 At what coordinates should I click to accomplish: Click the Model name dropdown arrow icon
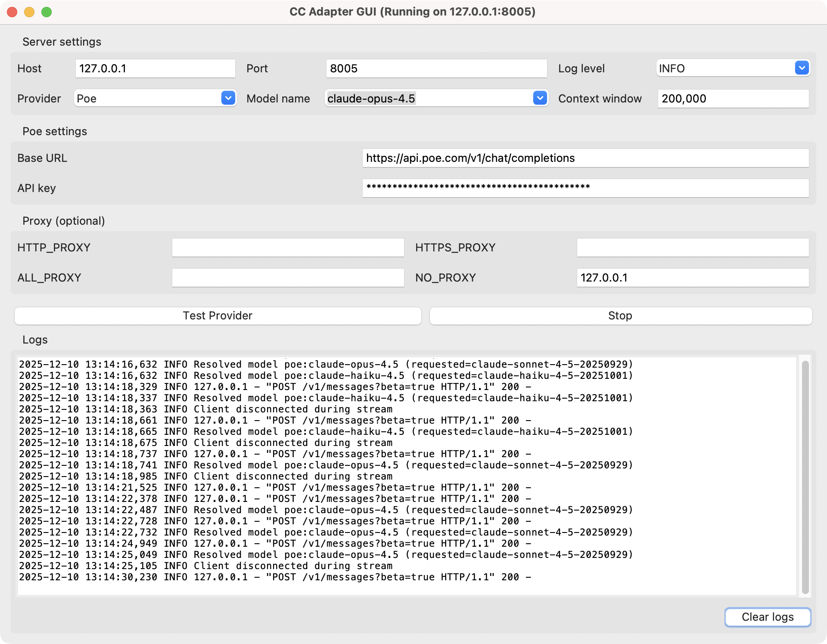540,98
